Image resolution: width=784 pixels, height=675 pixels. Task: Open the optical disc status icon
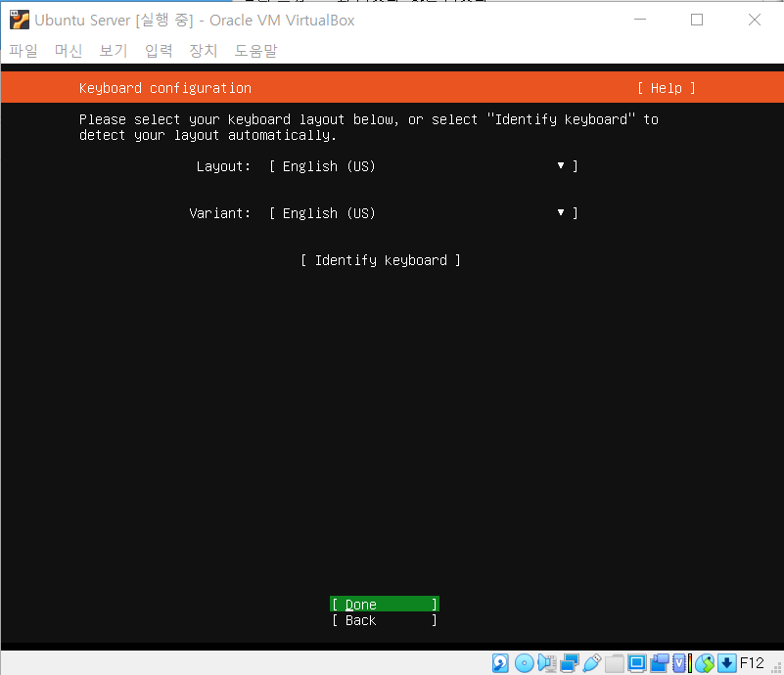pos(525,663)
